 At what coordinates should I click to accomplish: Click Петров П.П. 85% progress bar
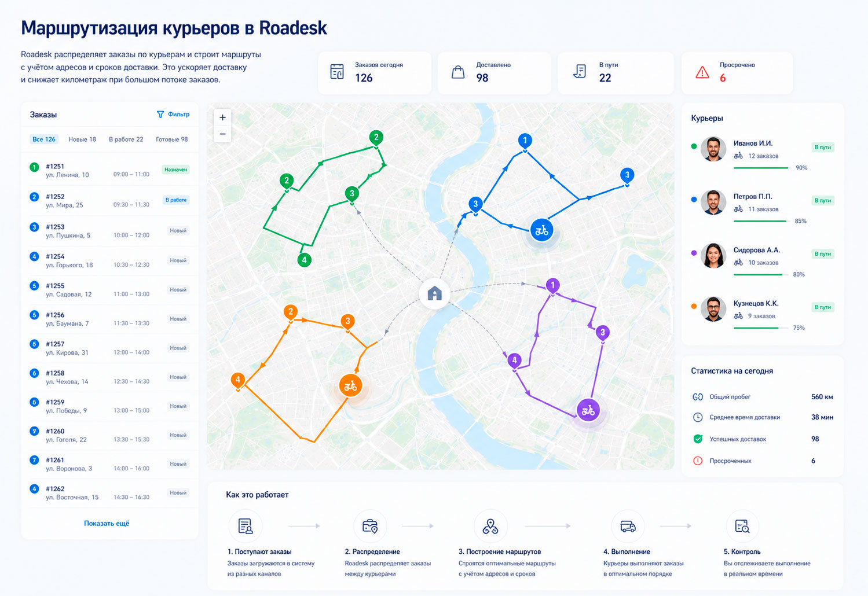click(x=761, y=221)
